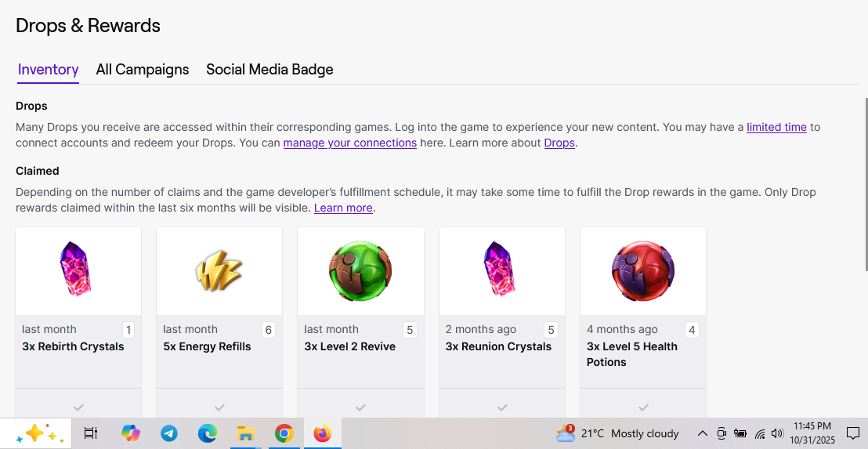This screenshot has width=868, height=449.
Task: Select 'last month' on Level 2 Revive card
Action: tap(331, 329)
